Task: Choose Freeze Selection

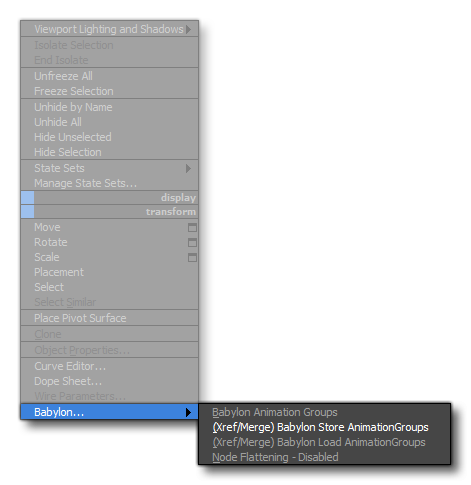Action: (109, 91)
